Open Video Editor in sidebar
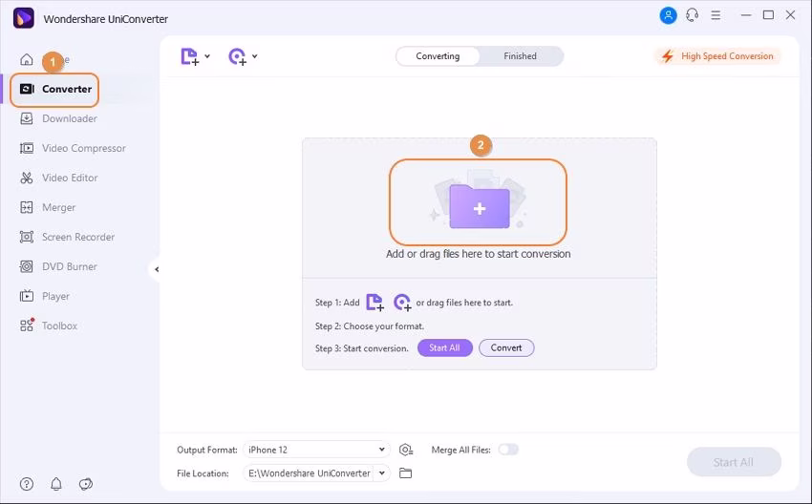 tap(70, 178)
